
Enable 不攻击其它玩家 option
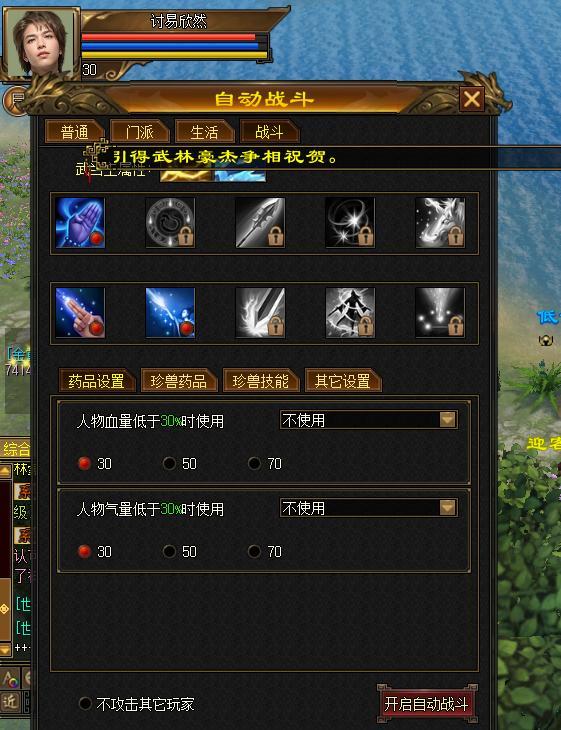[85, 703]
